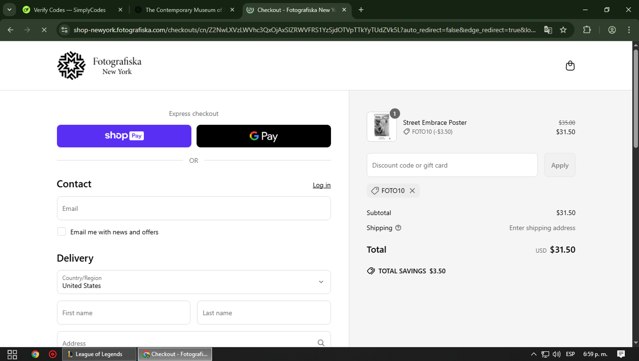Remove the FOTO10 discount code
Viewport: 639px width, 361px height.
coord(412,191)
